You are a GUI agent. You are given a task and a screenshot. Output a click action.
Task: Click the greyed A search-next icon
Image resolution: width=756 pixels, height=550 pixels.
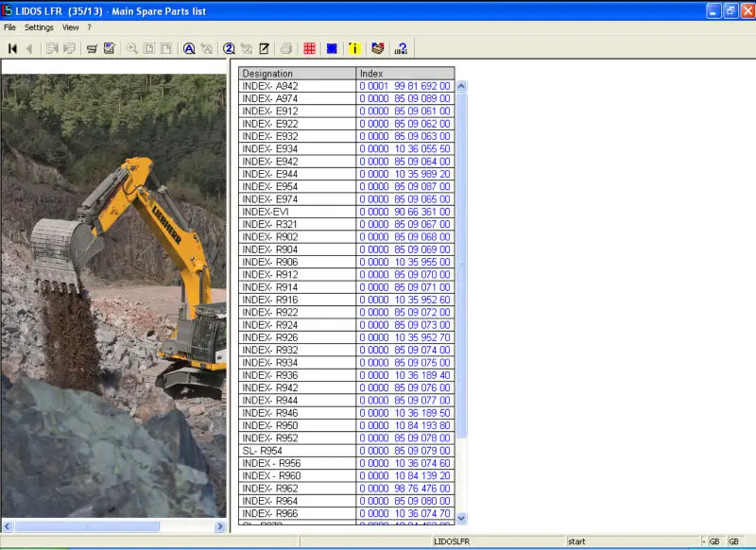pos(206,48)
